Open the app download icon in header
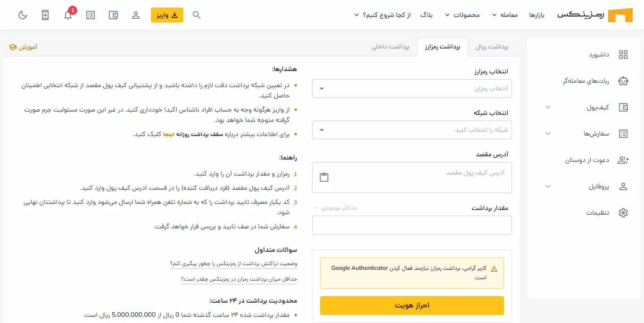The height and width of the screenshot is (323, 644). (x=45, y=15)
